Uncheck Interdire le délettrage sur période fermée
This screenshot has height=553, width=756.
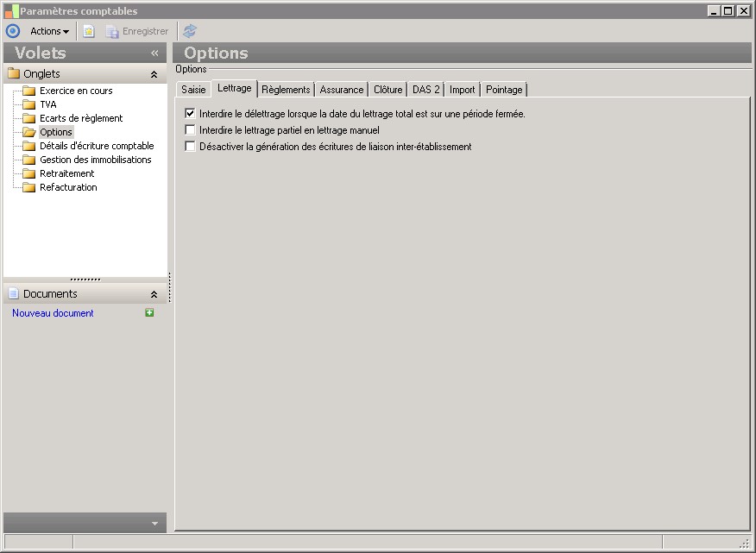click(190, 114)
